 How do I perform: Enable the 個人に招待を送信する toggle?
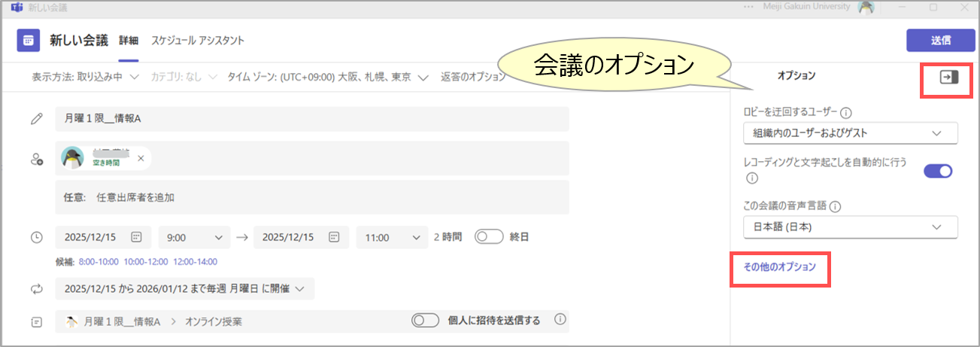[x=426, y=321]
